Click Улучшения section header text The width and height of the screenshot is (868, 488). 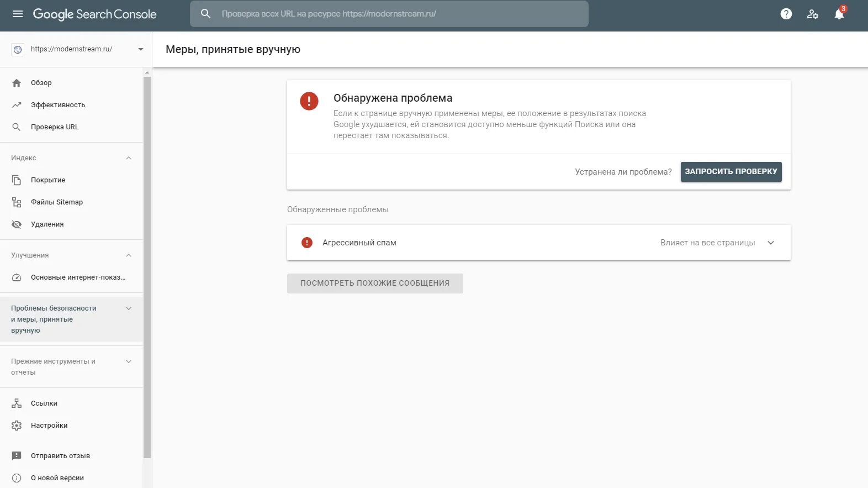[30, 255]
